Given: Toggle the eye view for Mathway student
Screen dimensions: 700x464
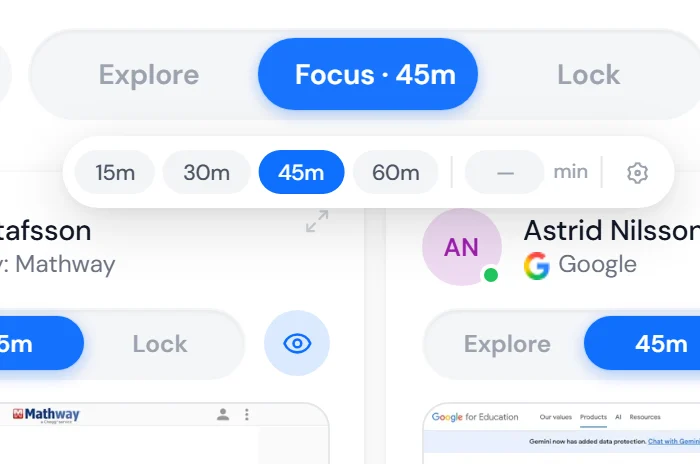Looking at the screenshot, I should (x=297, y=343).
